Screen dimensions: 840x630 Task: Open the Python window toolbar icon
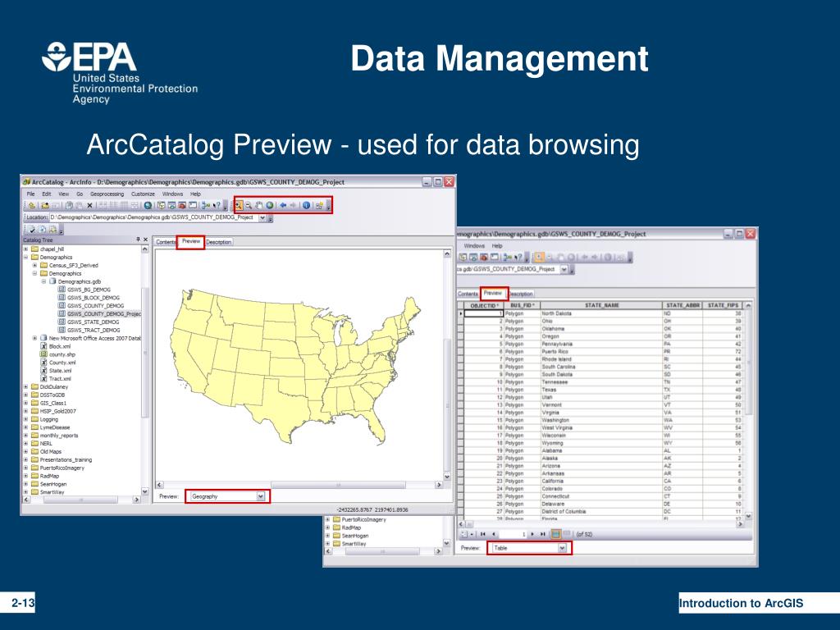193,205
